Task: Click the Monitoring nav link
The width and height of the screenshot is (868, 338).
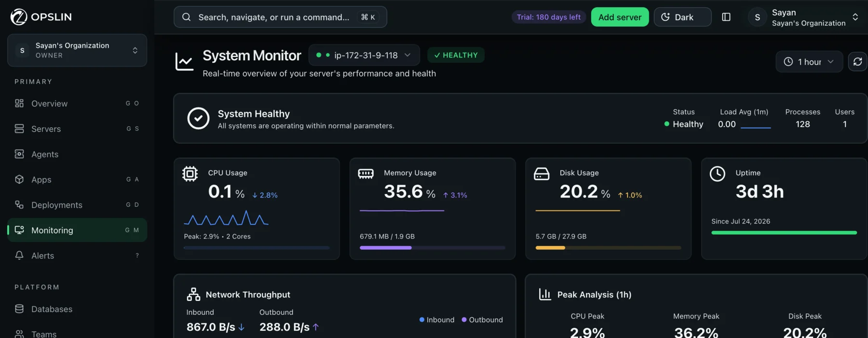Action: (77, 230)
